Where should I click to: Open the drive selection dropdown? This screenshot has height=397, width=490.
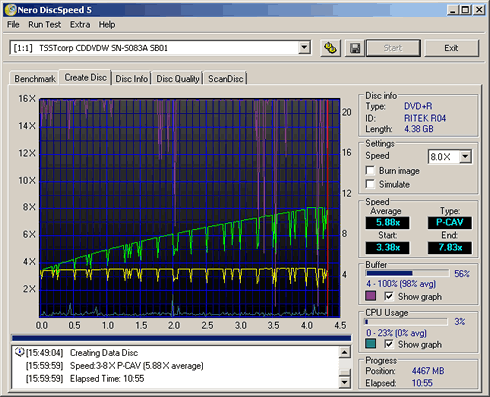tap(304, 48)
